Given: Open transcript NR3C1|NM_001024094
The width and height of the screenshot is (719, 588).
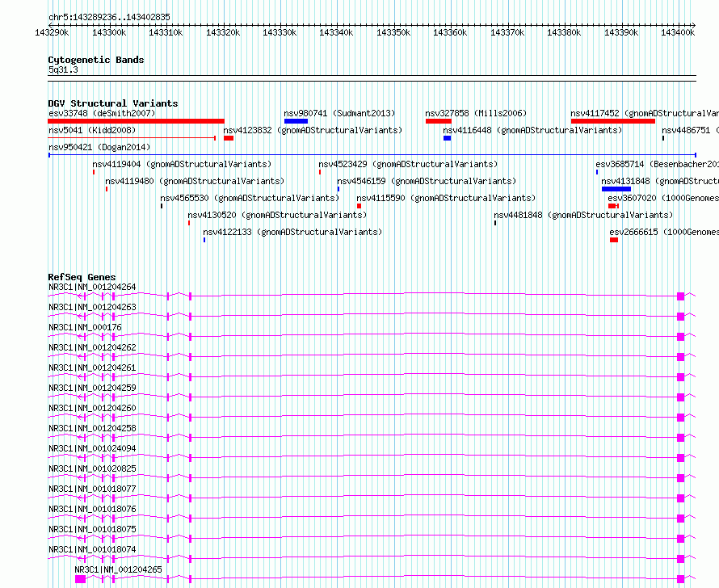Looking at the screenshot, I should 92,448.
